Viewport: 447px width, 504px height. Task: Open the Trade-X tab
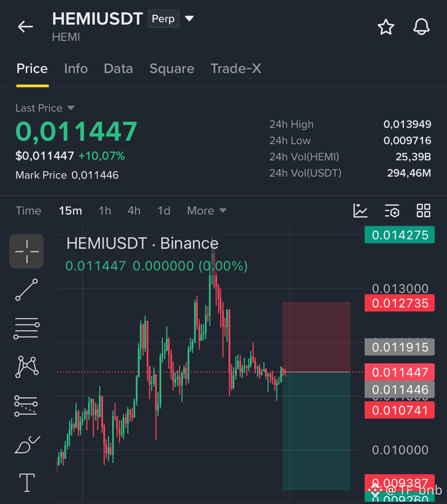coord(236,69)
